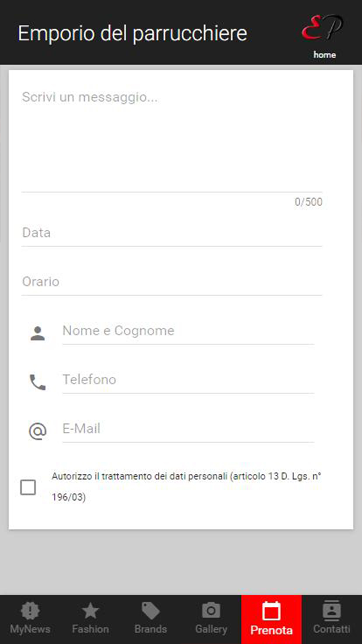Open the Contatti contact card icon
The height and width of the screenshot is (644, 362).
click(x=332, y=611)
